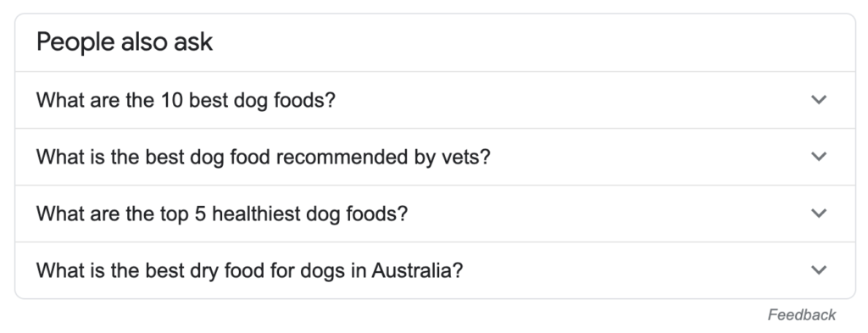The image size is (868, 333).
Task: Click the arrow icon for Australia dry food question
Action: [818, 270]
